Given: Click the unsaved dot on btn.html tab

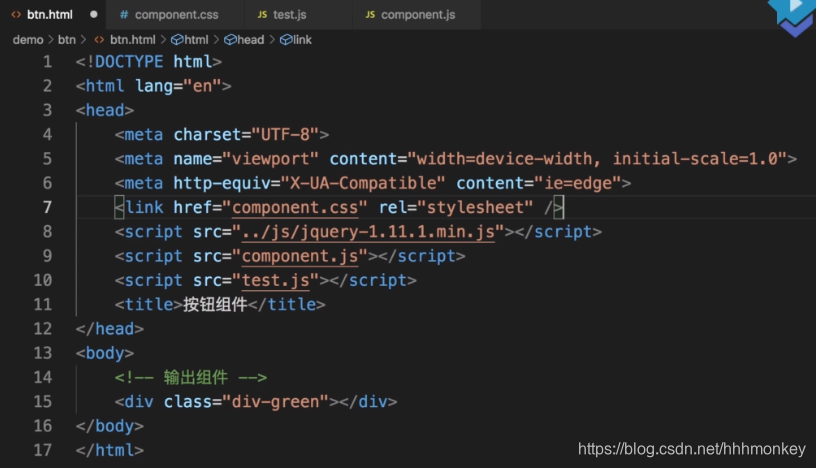Looking at the screenshot, I should pos(94,15).
